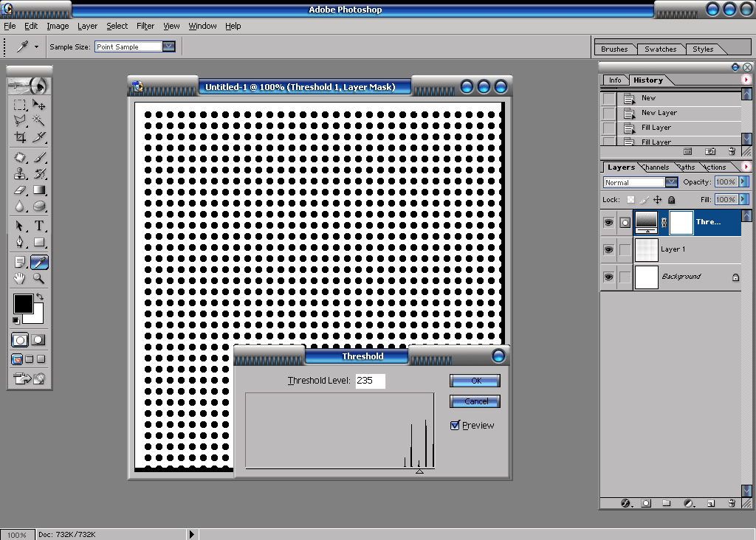Create a new layer in Layers palette

711,503
